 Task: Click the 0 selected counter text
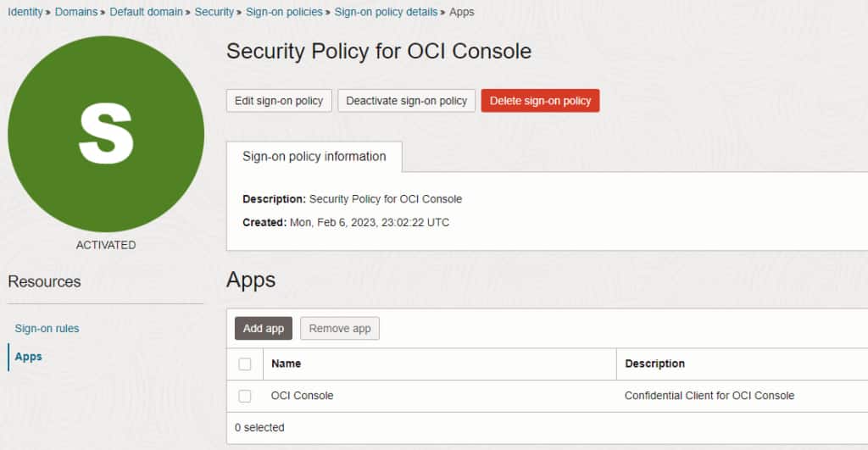pos(259,427)
